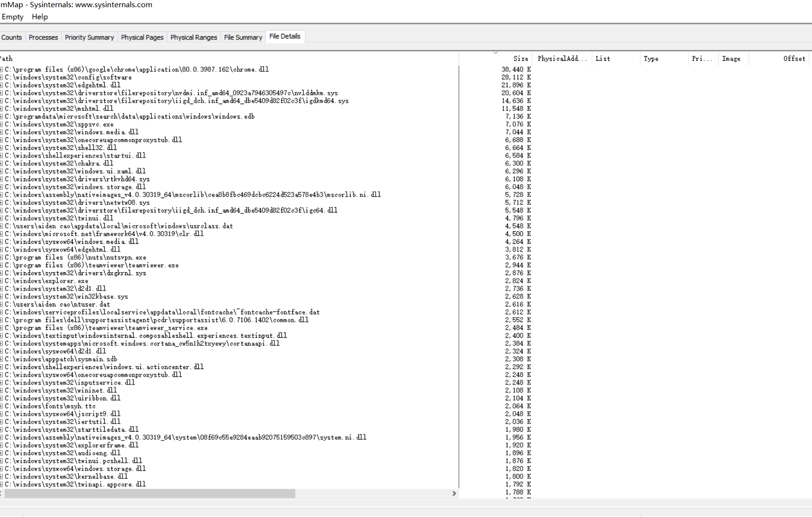The height and width of the screenshot is (517, 812).
Task: Select the netwtw08.sys driver path
Action: [x=77, y=202]
